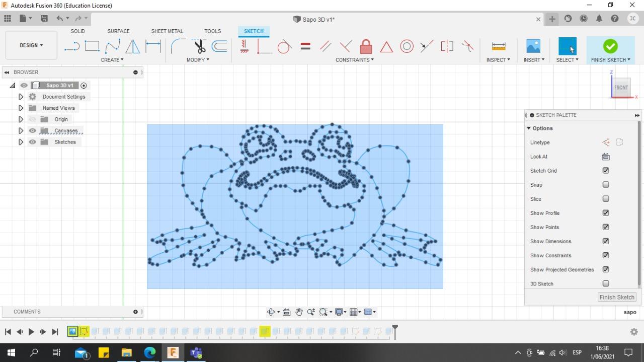Apply Equal constraint
644x362 pixels.
point(305,46)
